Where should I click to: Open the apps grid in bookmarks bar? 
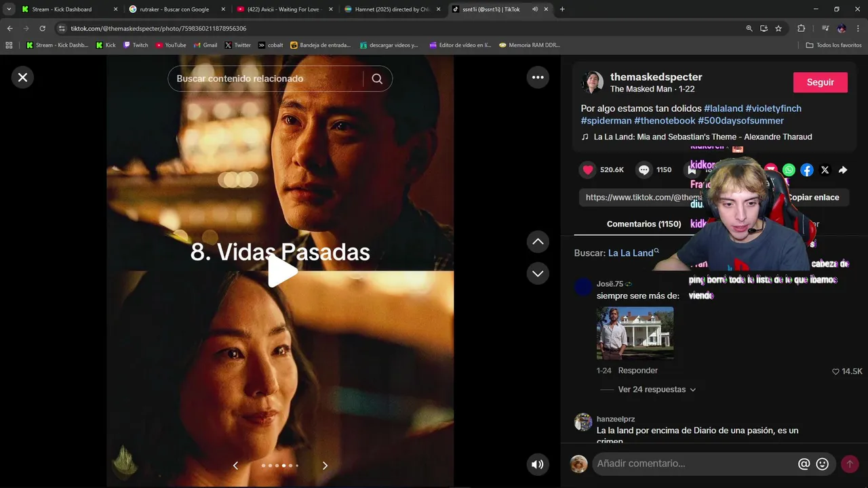pos(9,45)
